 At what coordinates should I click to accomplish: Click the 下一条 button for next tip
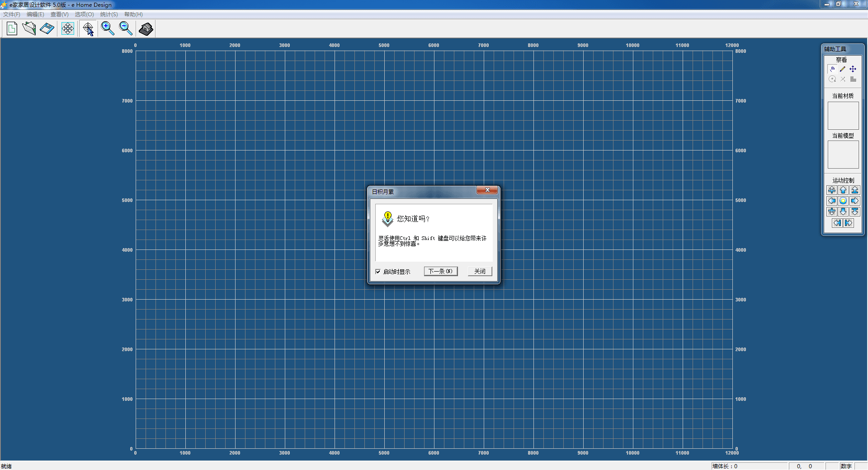(x=440, y=271)
